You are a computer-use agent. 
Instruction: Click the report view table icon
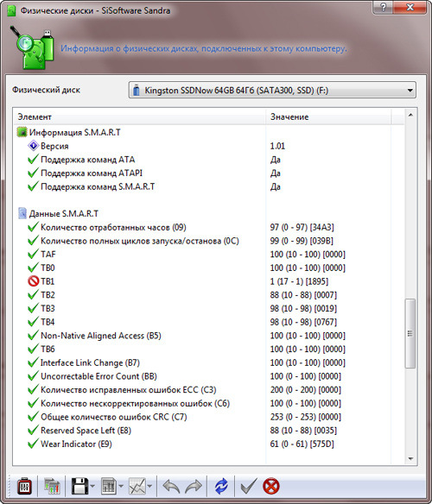[x=109, y=487]
